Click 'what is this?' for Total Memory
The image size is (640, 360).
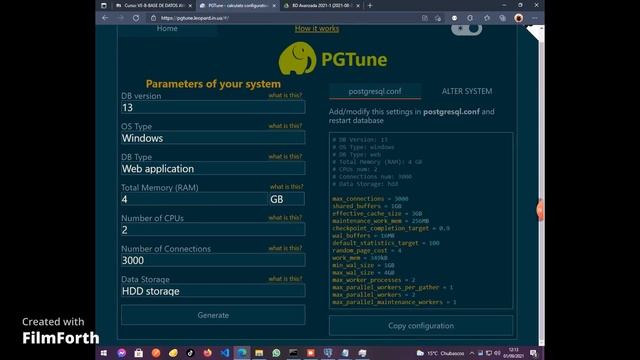point(287,187)
